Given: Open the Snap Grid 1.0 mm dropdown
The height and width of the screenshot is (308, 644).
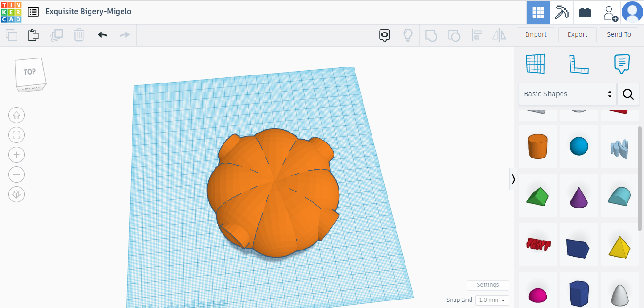Looking at the screenshot, I should click(x=492, y=300).
